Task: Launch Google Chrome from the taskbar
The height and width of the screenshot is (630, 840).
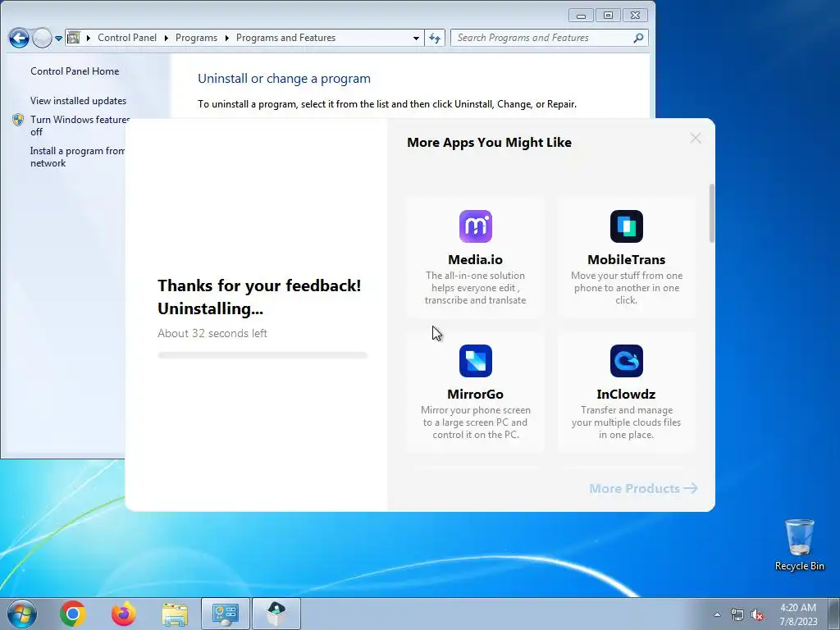Action: point(73,614)
